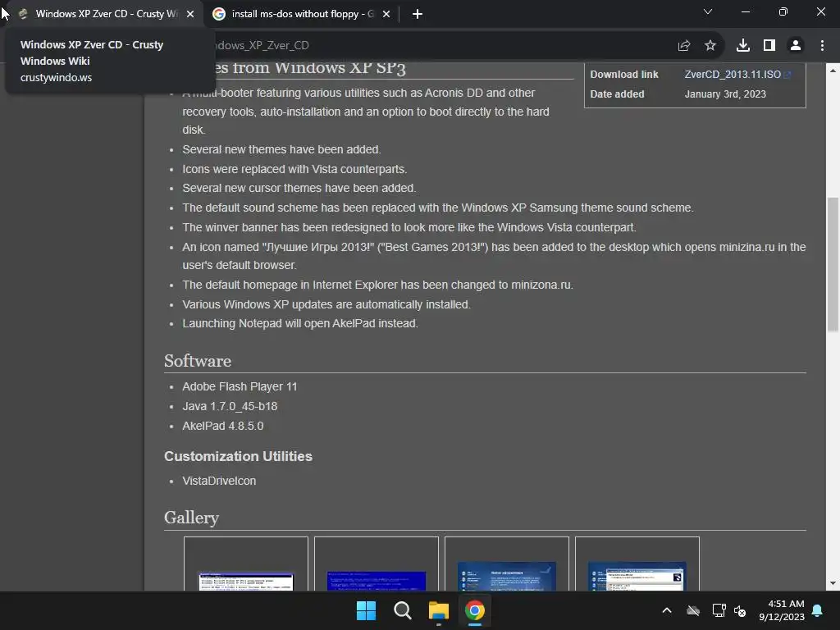Image resolution: width=840 pixels, height=630 pixels.
Task: Open the Windows Start menu
Action: [367, 610]
